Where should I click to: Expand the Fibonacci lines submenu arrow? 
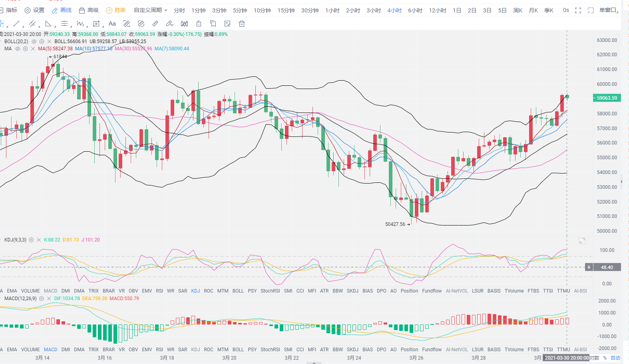pyautogui.click(x=70, y=26)
